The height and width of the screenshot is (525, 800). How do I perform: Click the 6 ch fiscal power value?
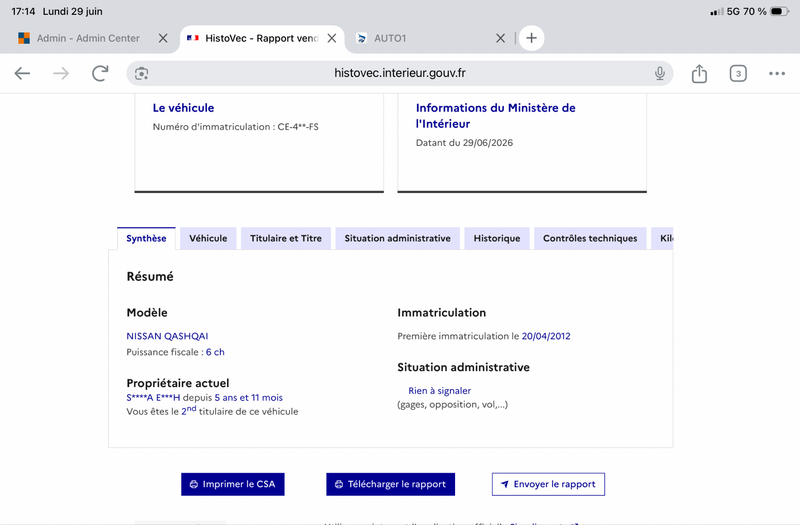[215, 352]
